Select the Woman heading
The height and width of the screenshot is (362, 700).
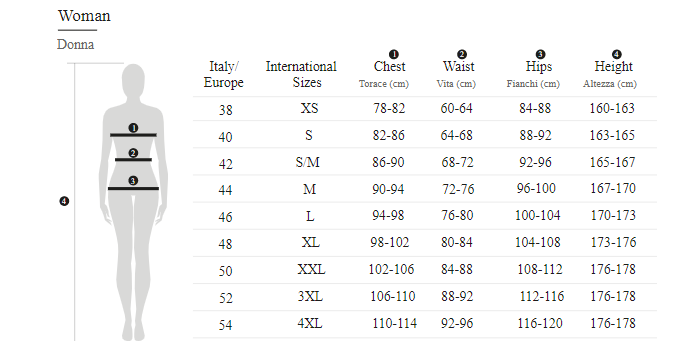click(x=84, y=16)
